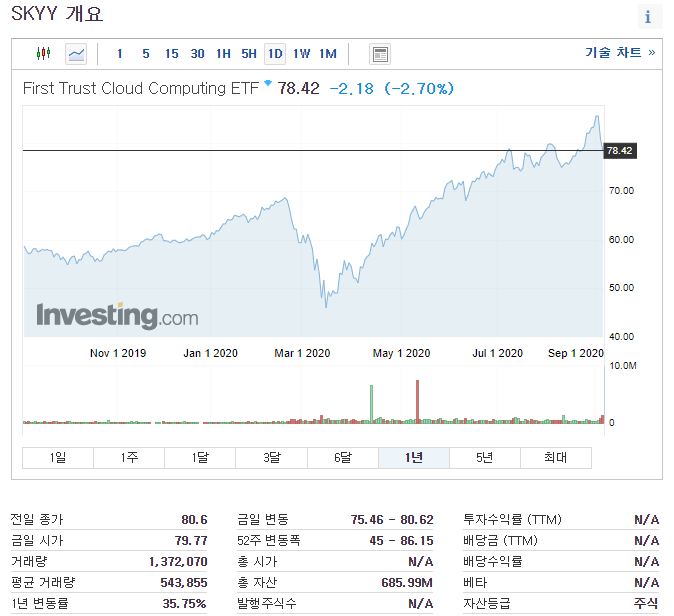This screenshot has width=674, height=616.
Task: Switch to the 최대 range
Action: (x=555, y=457)
